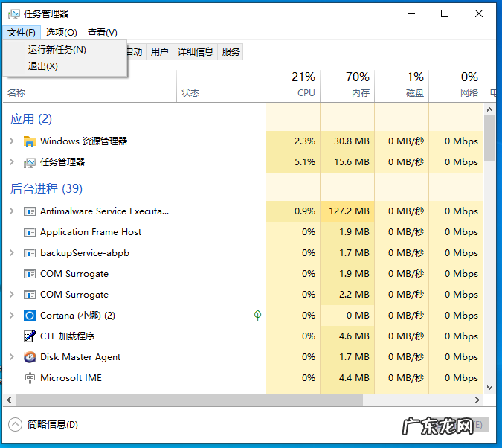Select the 应用 (2) group heading
The height and width of the screenshot is (448, 502).
coord(30,119)
